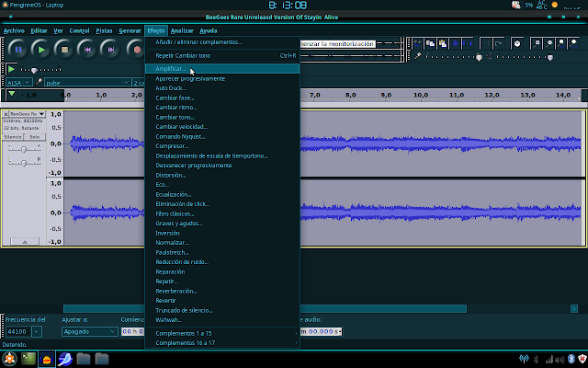Open the terminal from the taskbar
The width and height of the screenshot is (588, 368).
(28, 359)
